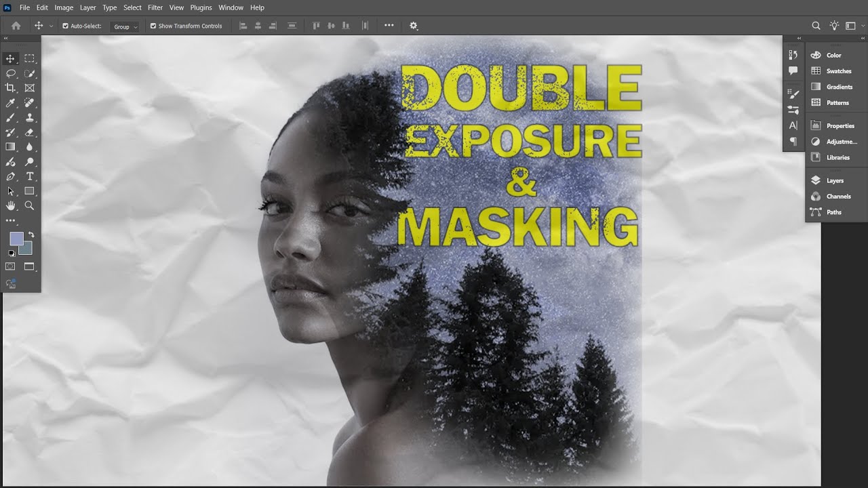The height and width of the screenshot is (488, 868).
Task: Open the Group auto-select dropdown
Action: point(125,26)
